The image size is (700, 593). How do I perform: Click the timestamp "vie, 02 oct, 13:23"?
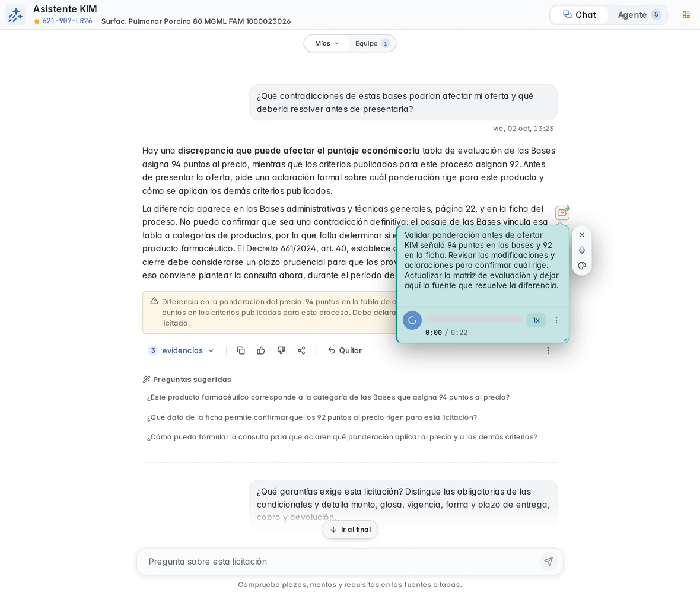523,129
